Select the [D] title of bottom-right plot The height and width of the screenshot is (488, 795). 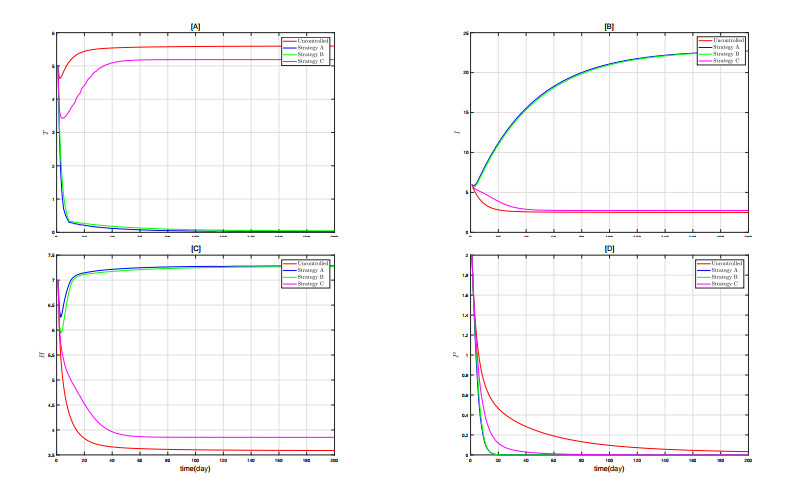tap(609, 246)
